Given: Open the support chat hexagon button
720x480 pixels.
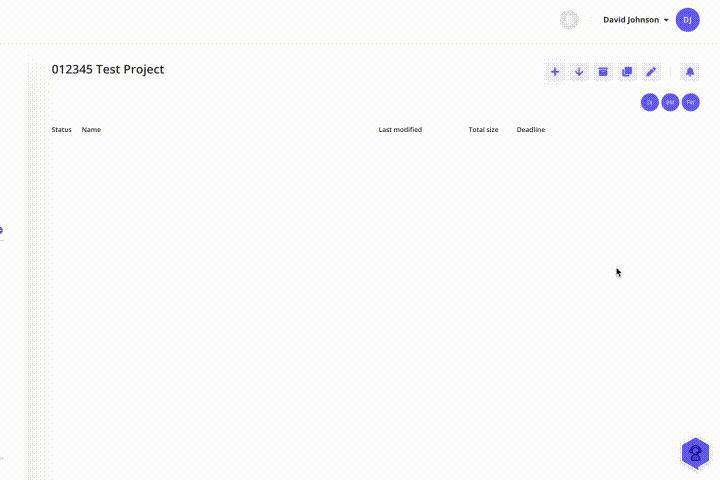Looking at the screenshot, I should (695, 453).
